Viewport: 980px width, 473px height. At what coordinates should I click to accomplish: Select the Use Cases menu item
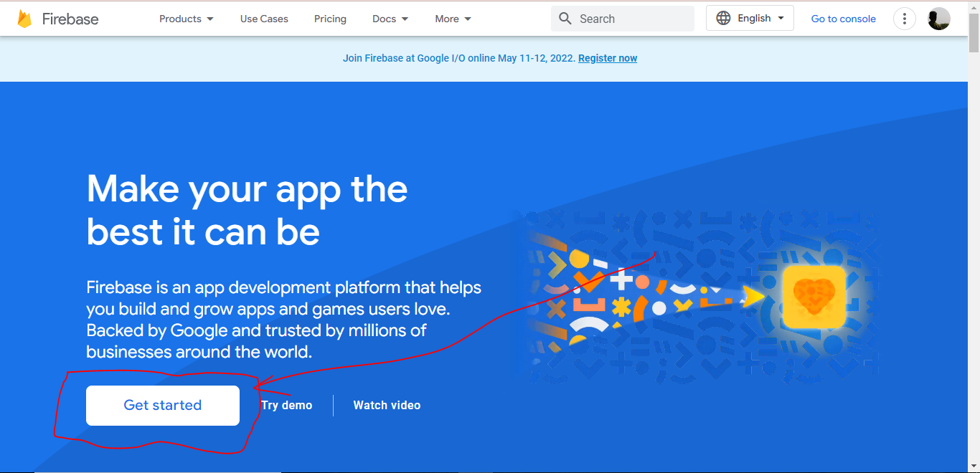(x=263, y=19)
